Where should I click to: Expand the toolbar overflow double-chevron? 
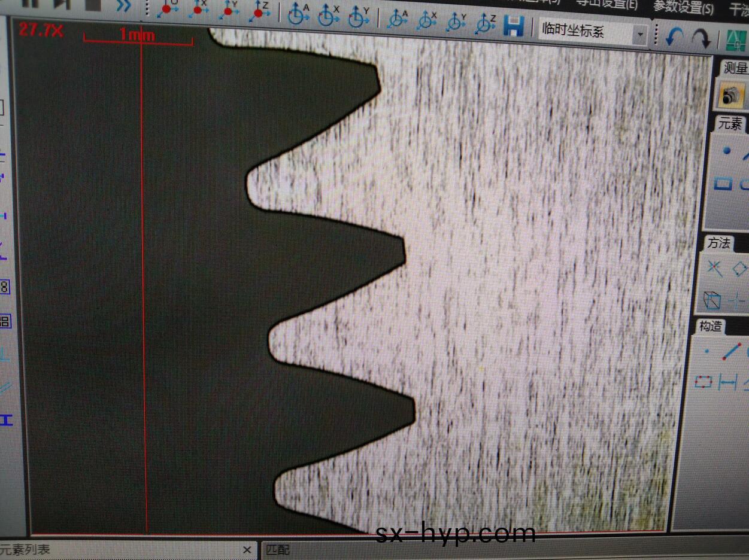(123, 6)
